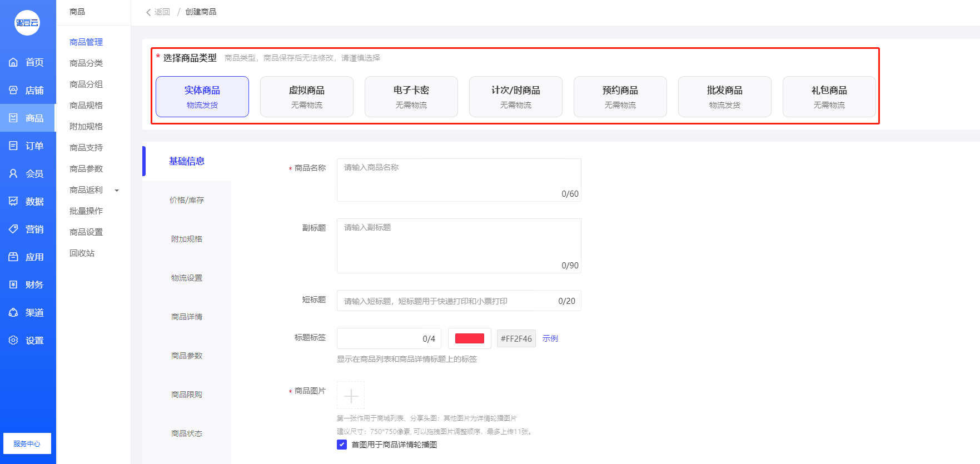Select the 实体商品 product type
The image size is (980, 464).
point(202,97)
